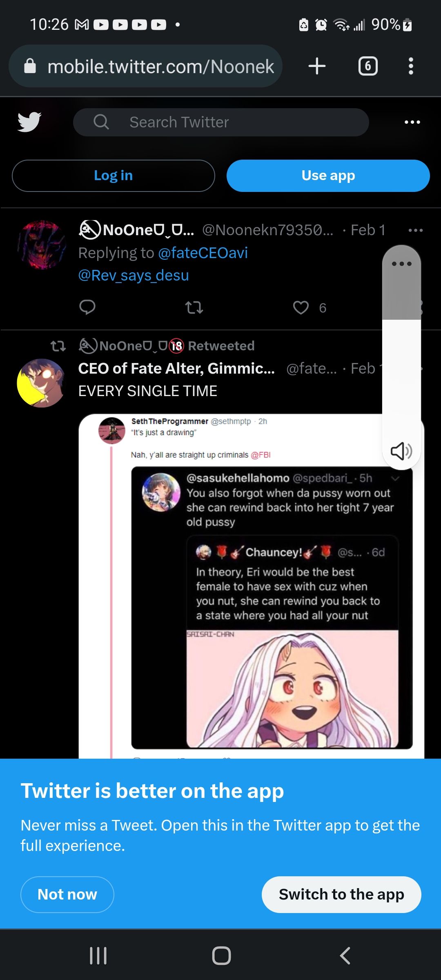Dismiss the app banner with Not now

point(67,894)
